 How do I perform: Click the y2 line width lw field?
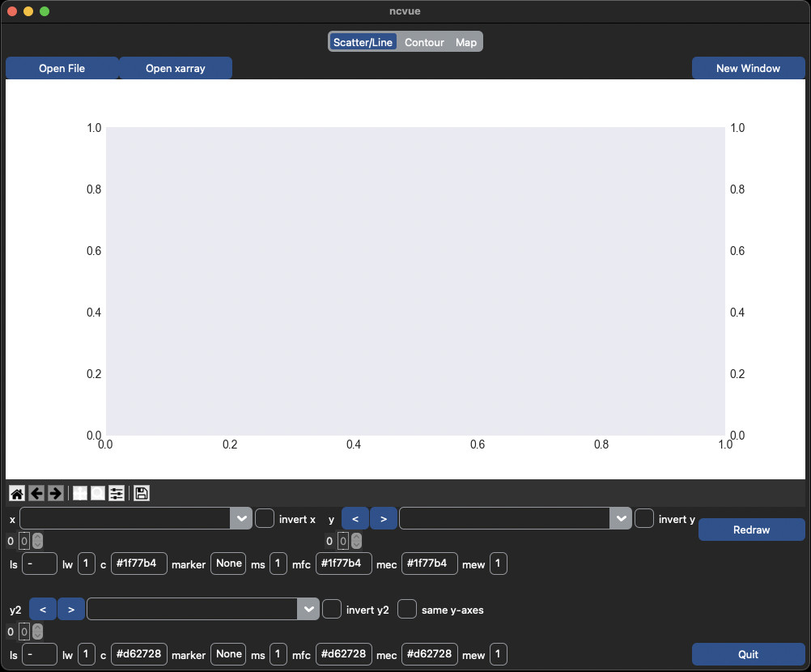pos(87,654)
